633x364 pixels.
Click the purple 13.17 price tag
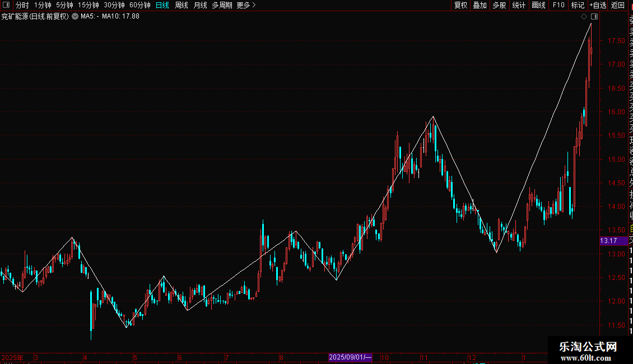(614, 241)
